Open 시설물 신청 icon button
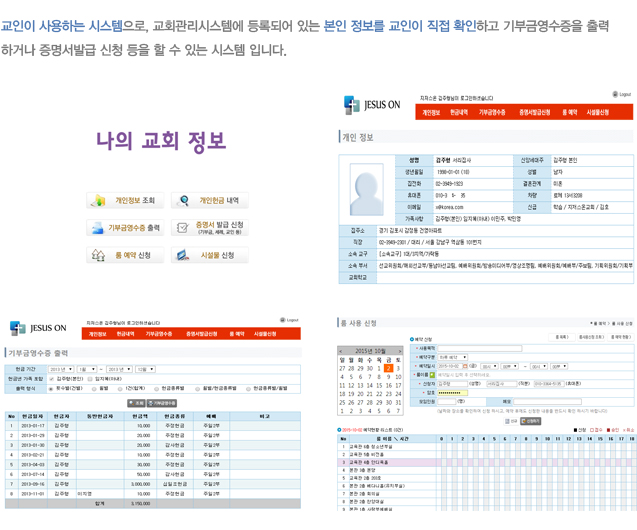 [209, 256]
